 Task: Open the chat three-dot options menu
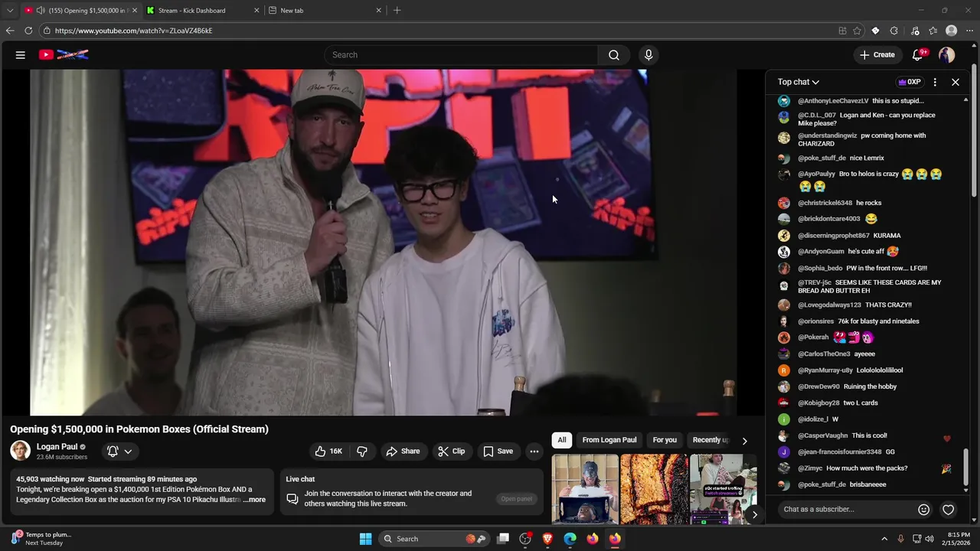(935, 82)
